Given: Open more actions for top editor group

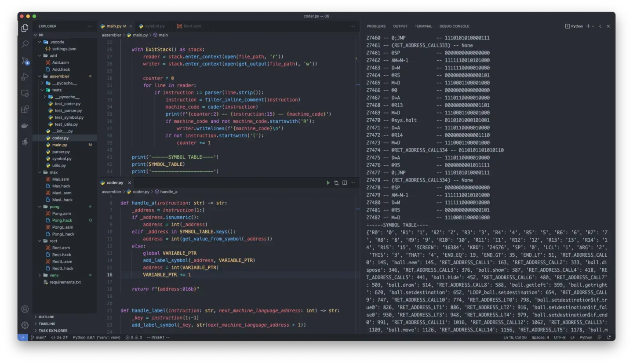Looking at the screenshot, I should point(353,26).
